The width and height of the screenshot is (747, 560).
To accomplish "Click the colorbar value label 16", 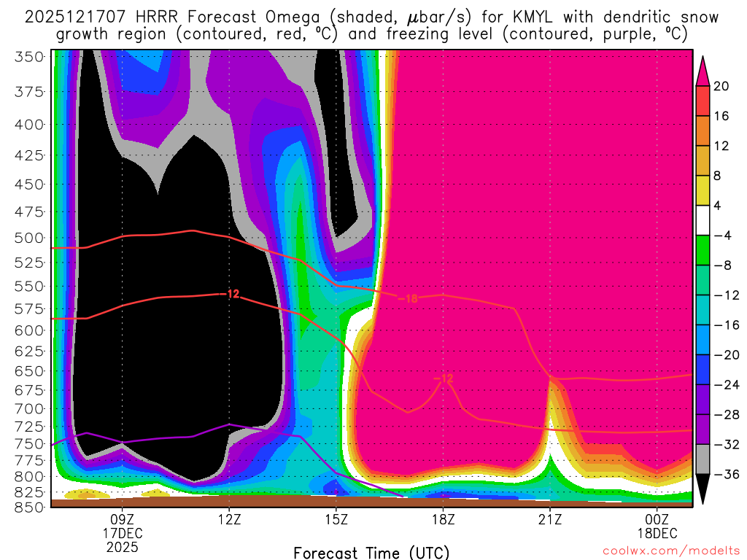I will click(x=721, y=116).
